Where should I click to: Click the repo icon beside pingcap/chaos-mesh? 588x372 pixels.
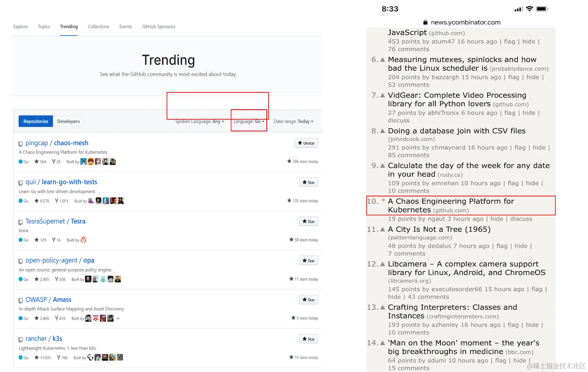pos(21,144)
